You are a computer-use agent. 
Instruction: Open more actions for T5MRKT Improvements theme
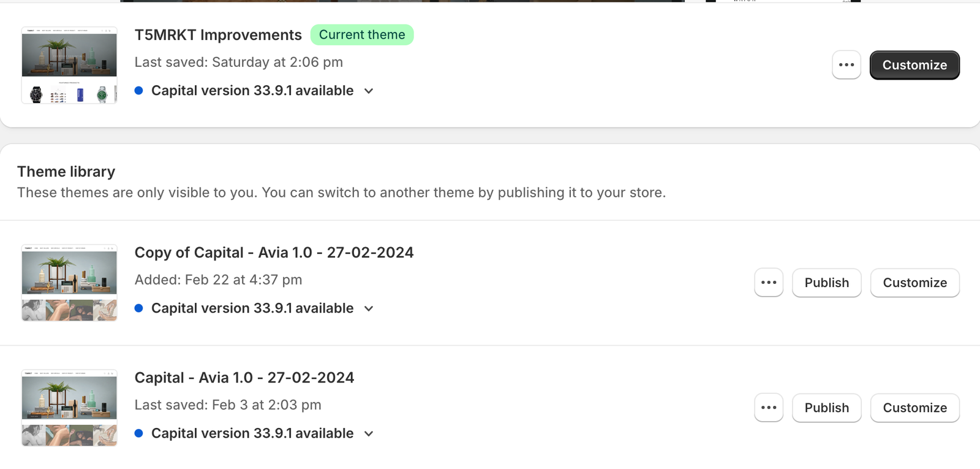tap(846, 65)
